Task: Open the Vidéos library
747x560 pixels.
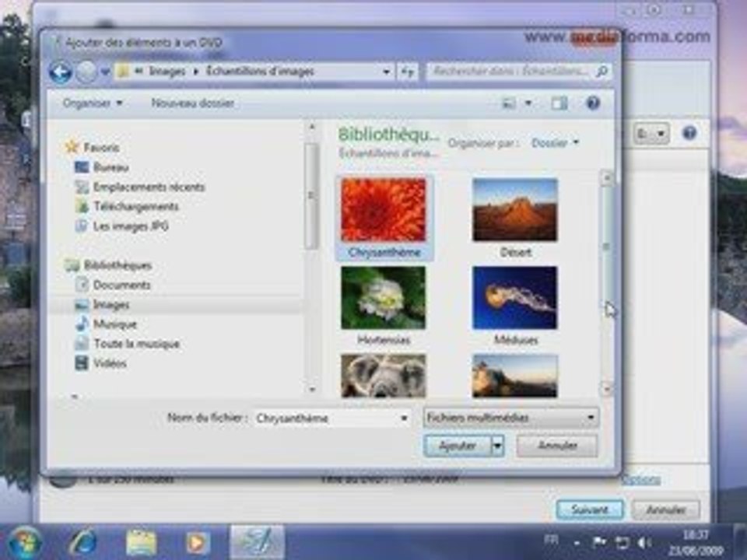Action: click(110, 363)
